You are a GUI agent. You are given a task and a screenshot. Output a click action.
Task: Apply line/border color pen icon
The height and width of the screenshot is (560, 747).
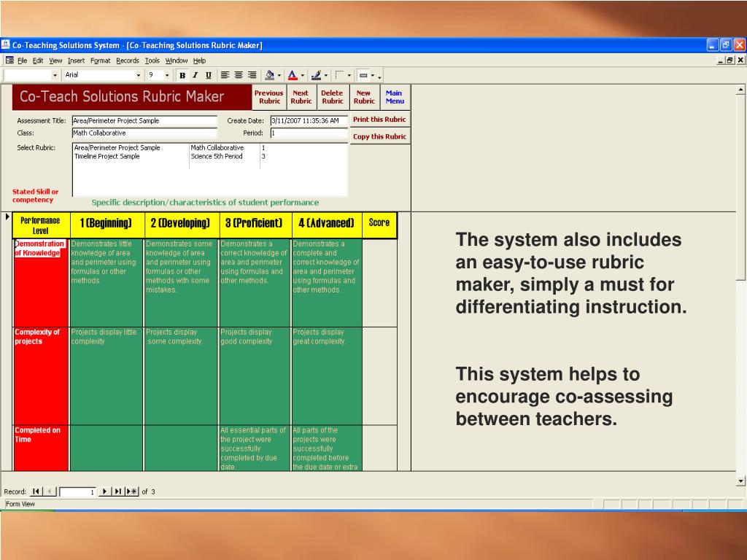click(316, 75)
